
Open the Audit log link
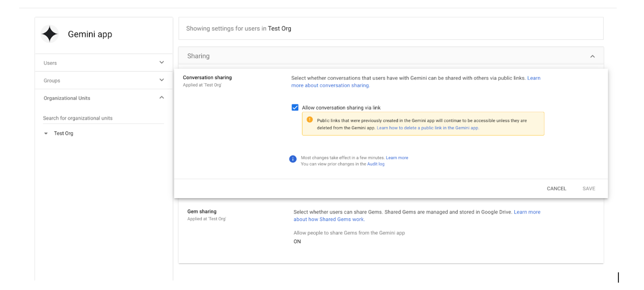click(x=375, y=164)
